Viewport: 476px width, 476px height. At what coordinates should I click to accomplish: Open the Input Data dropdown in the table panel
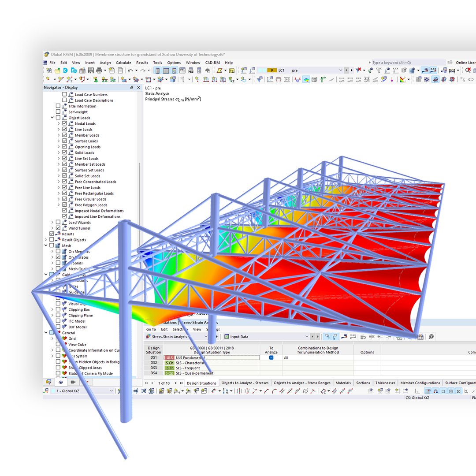(307, 336)
